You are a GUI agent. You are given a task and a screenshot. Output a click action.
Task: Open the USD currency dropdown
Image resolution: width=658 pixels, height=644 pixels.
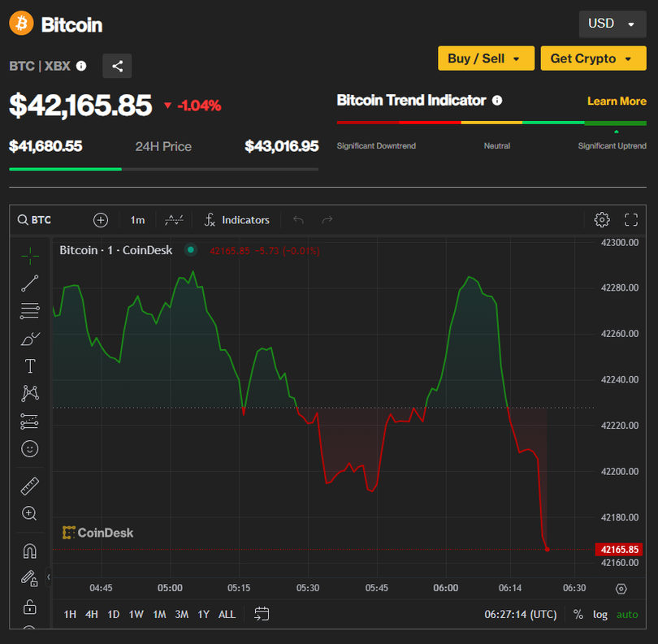tap(612, 24)
